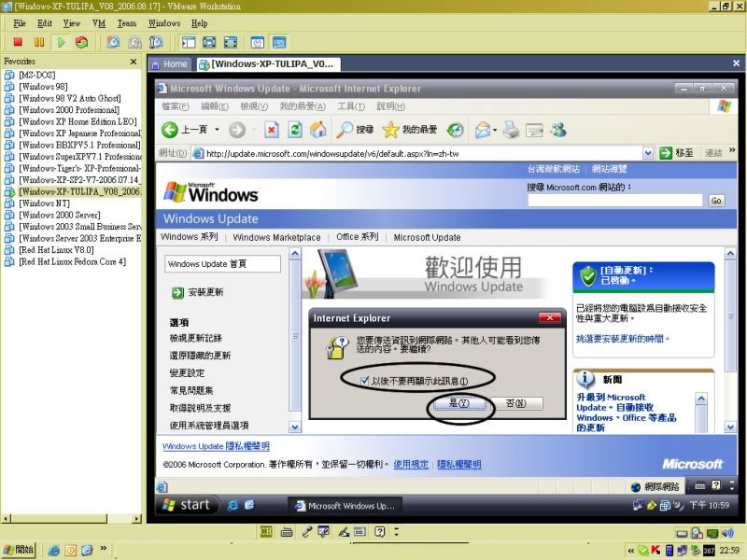
Task: Click the main page scrollbar down arrow
Action: point(730,427)
